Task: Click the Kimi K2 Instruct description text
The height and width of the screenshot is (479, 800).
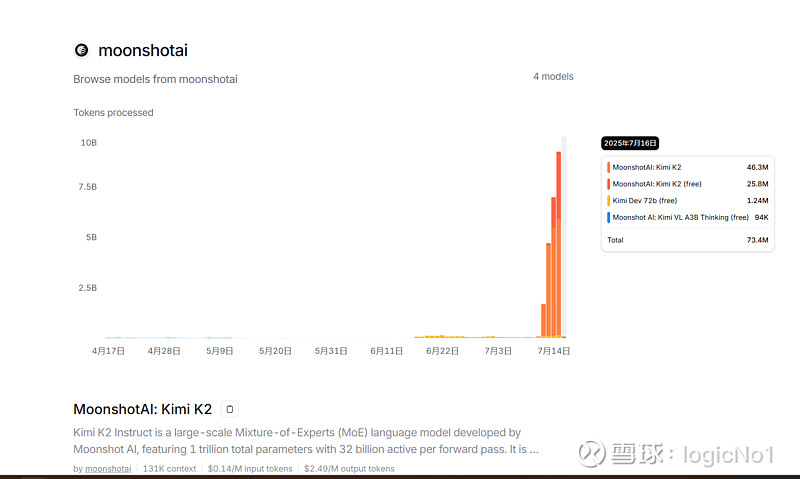Action: [x=306, y=441]
